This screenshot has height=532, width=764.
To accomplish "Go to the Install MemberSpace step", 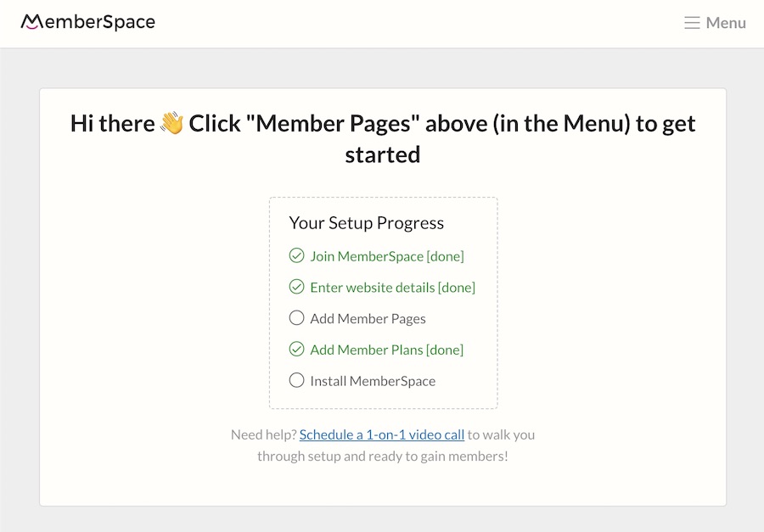I will (x=373, y=381).
